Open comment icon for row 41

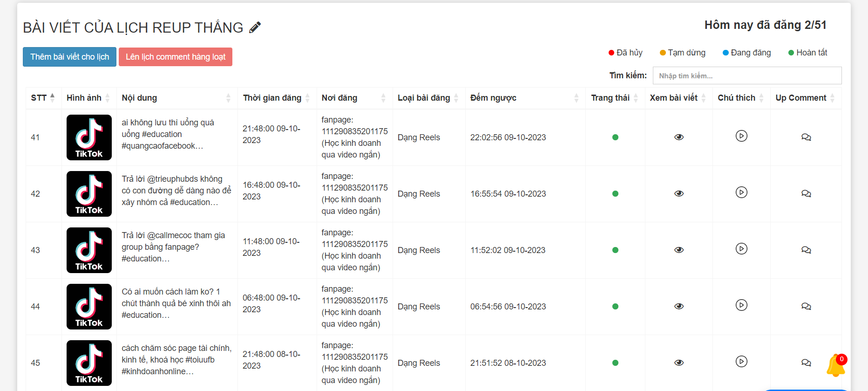pos(806,137)
